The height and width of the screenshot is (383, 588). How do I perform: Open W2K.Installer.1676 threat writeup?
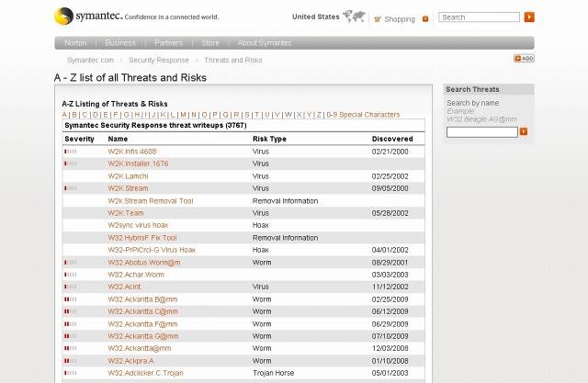tap(138, 163)
